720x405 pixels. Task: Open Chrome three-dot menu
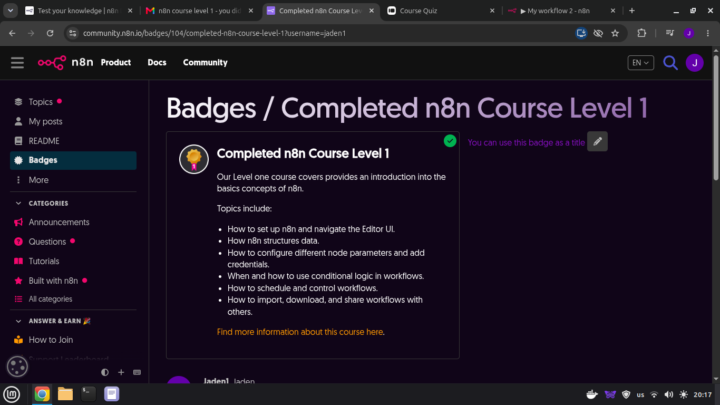(x=708, y=33)
